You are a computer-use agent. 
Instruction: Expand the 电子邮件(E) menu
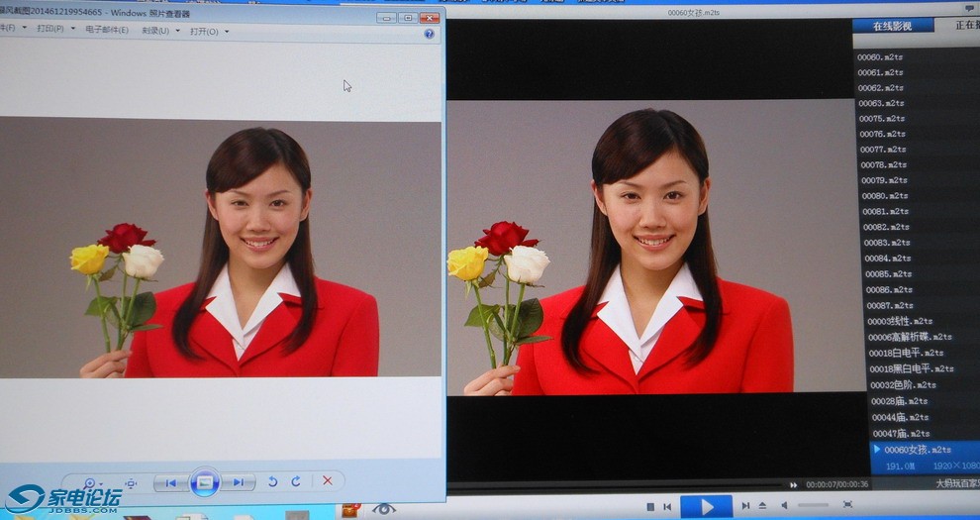click(x=107, y=31)
